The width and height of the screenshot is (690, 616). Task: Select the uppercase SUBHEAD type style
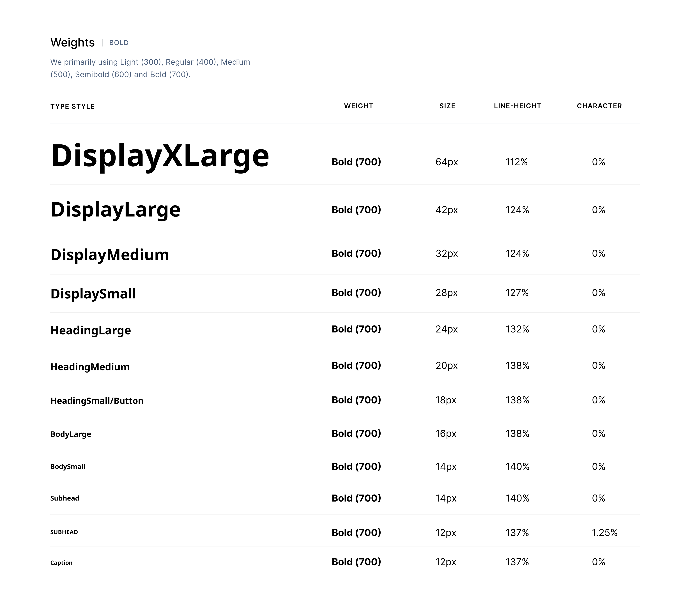(64, 532)
